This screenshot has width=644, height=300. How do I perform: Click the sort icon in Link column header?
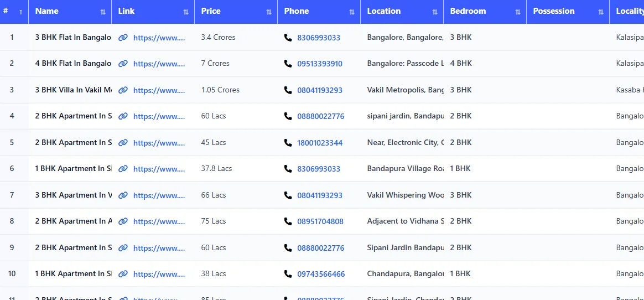click(x=186, y=12)
